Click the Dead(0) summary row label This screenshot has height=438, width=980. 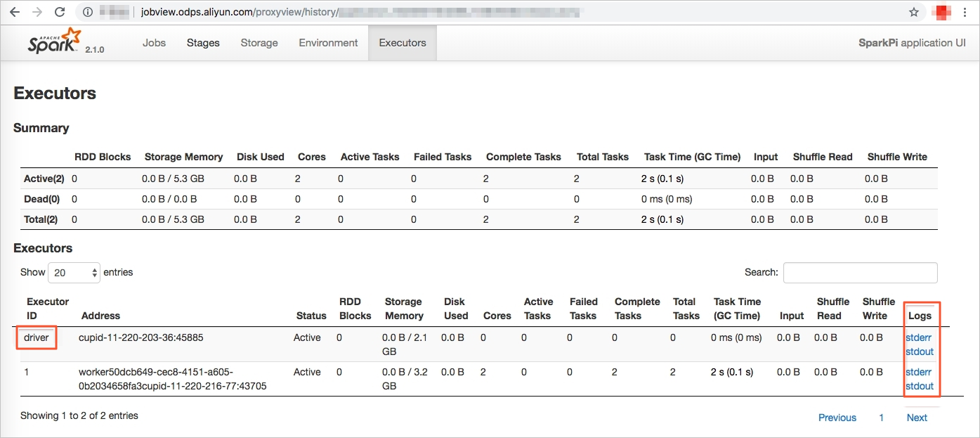(41, 199)
